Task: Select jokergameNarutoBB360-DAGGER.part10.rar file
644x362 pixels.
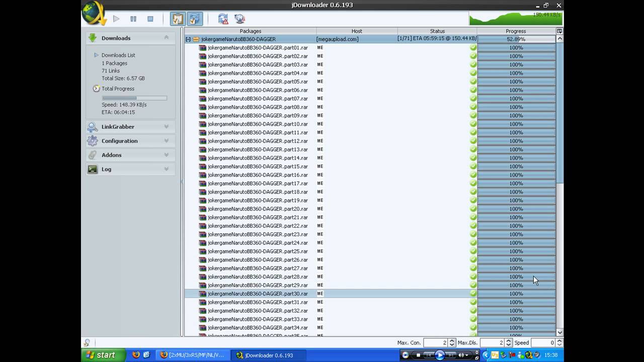Action: [x=258, y=124]
